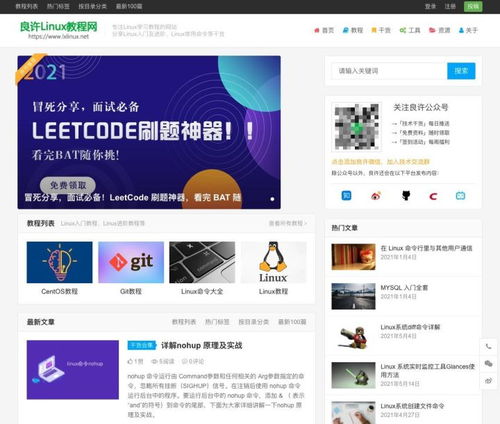The image size is (500, 424).
Task: Open the 详解nohup 原理及实战 article title
Action: 202,346
